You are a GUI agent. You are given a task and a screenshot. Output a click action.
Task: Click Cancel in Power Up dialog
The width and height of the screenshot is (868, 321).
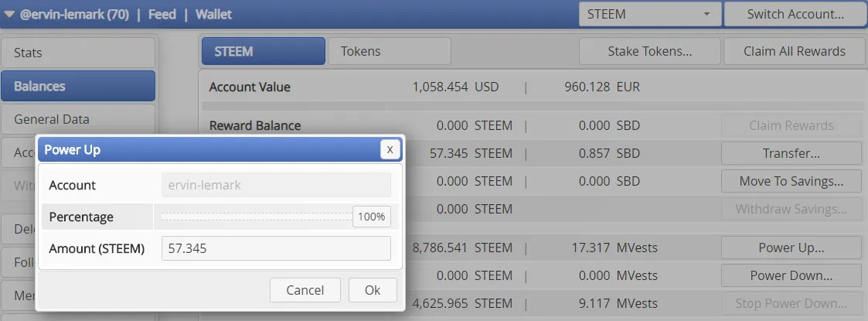[305, 290]
